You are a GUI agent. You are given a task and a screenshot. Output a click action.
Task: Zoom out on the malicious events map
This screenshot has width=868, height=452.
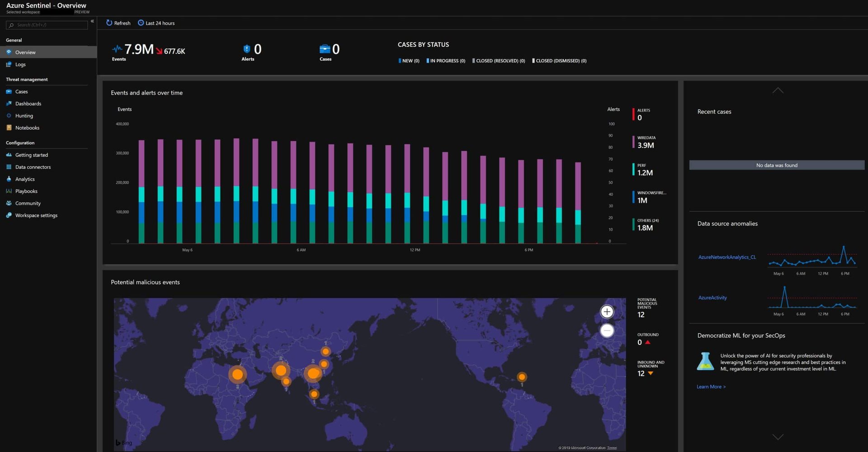(607, 330)
